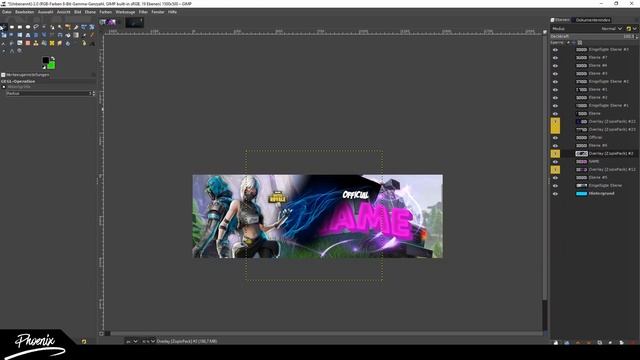
Task: Switch to the Ebenen tab
Action: click(x=560, y=20)
